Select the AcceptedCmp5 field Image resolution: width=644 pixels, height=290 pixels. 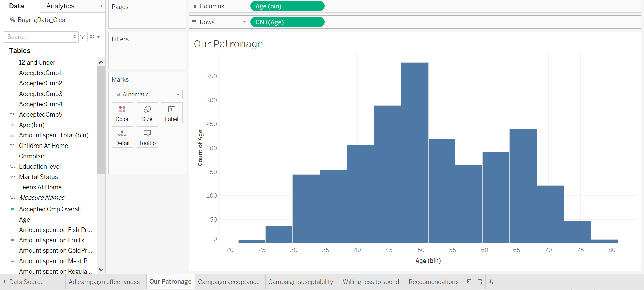pyautogui.click(x=41, y=115)
